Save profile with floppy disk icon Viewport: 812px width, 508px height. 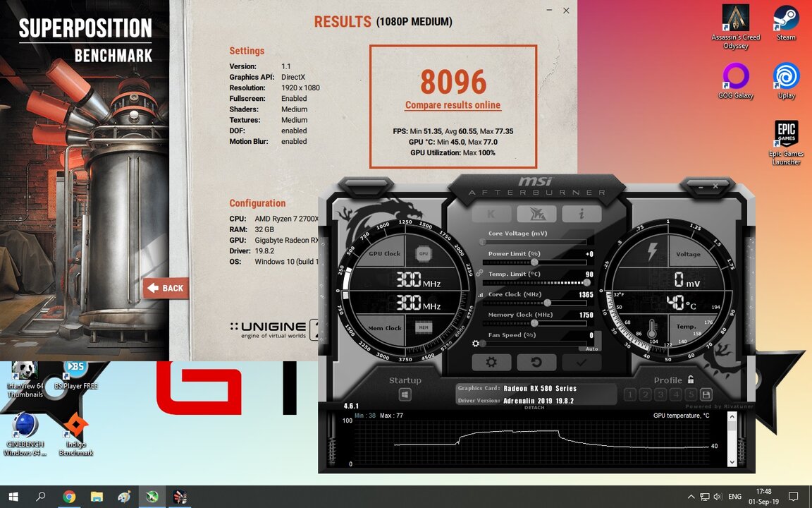[706, 394]
